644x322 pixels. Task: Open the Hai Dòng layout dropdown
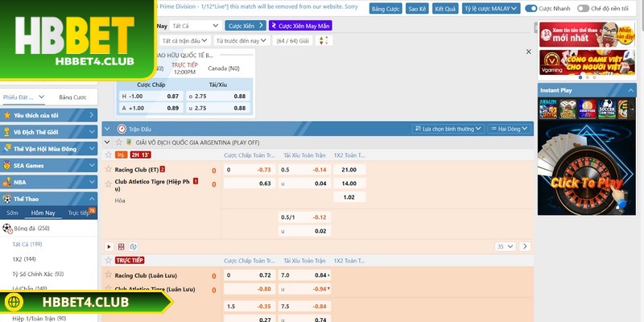tap(510, 129)
